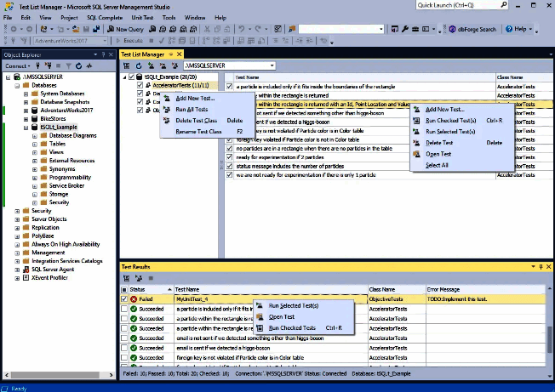555x392 pixels.
Task: Toggle the tSQLt_Example root checkbox
Action: 129,77
